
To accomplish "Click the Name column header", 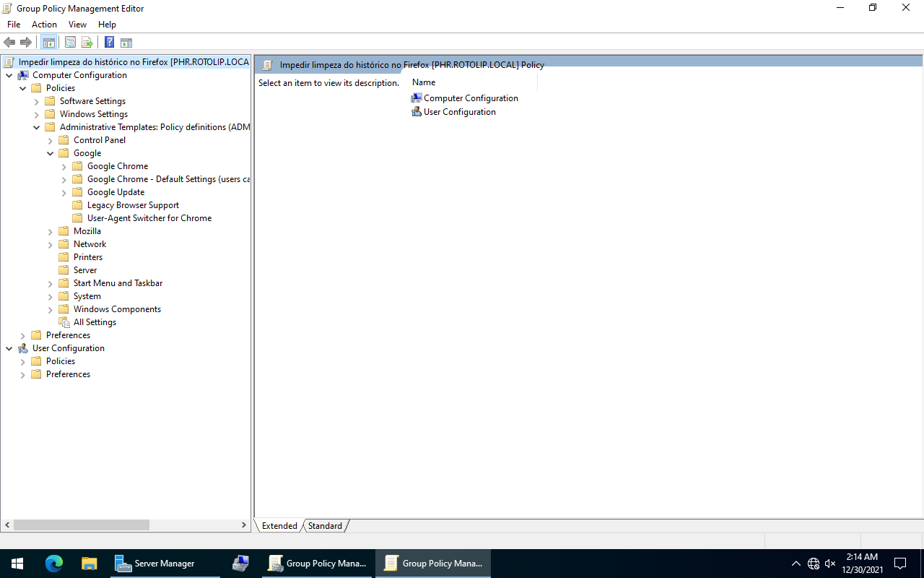I will coord(424,82).
